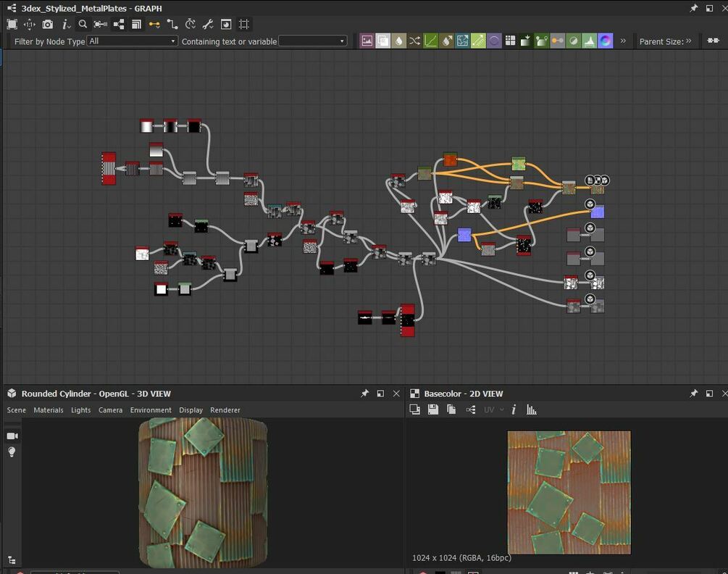
Task: Click the magnifier search icon in graph toolbar
Action: (x=83, y=25)
